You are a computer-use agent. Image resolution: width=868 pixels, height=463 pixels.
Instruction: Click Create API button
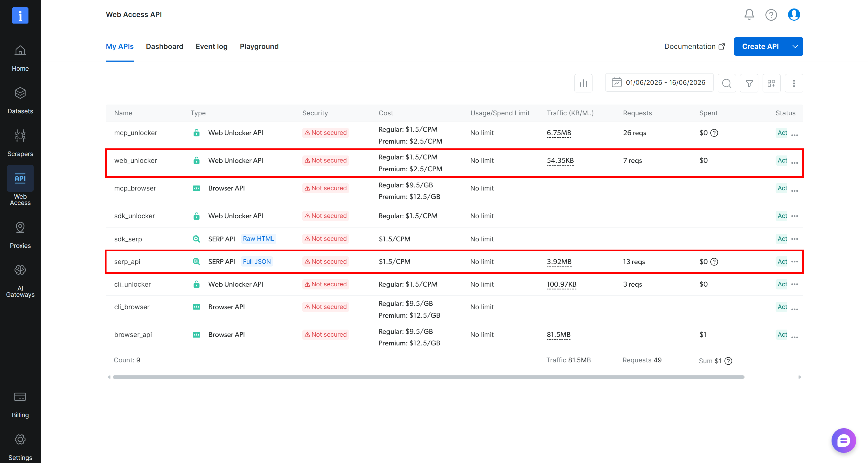(760, 47)
